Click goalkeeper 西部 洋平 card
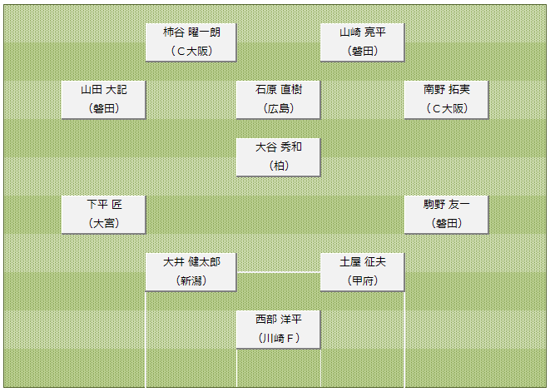The width and height of the screenshot is (550, 392). pos(278,330)
